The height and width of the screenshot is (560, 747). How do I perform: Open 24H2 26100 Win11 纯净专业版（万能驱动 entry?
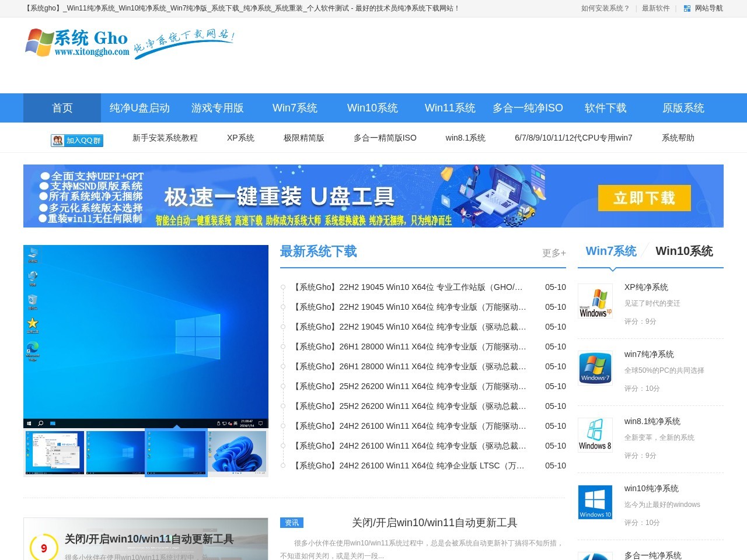pos(409,426)
